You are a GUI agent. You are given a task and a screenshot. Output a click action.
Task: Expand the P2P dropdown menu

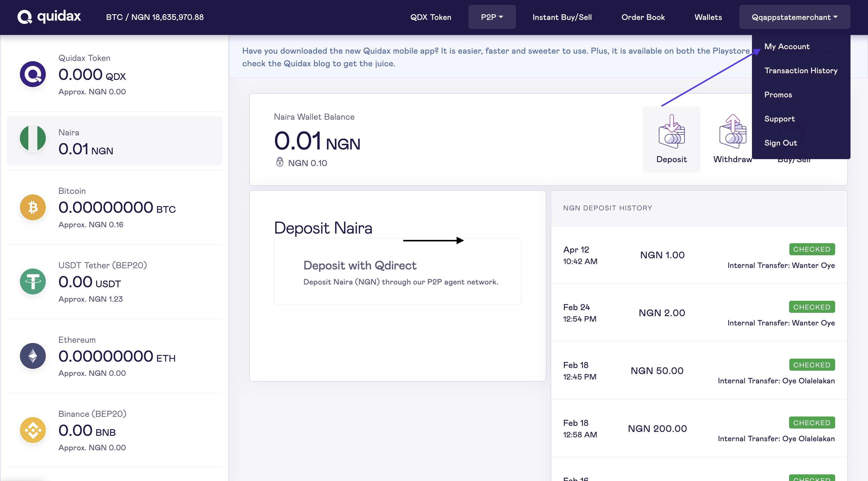pos(492,17)
